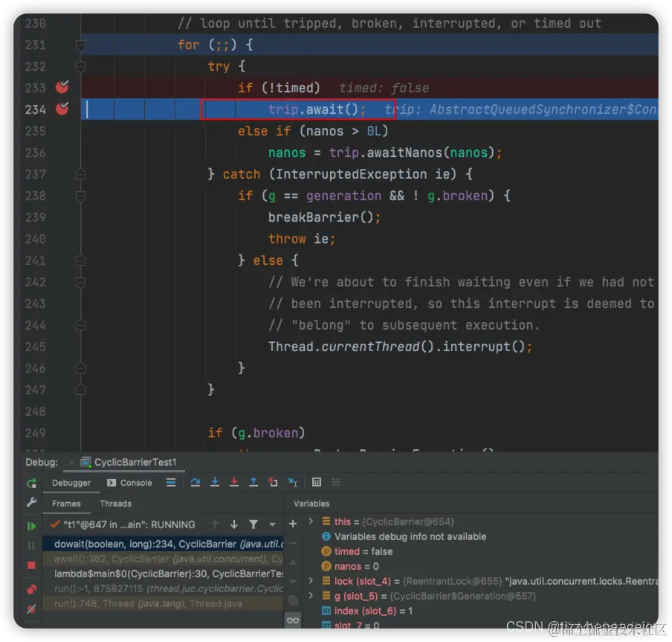Click the frames filter funnel icon
This screenshot has width=672, height=642.
[253, 524]
